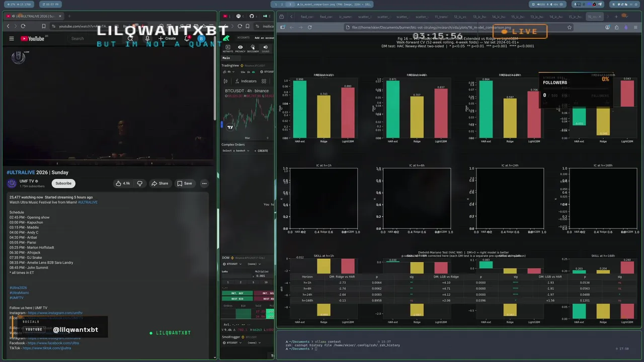Reload the YouTube browser page
Screen dimensions: 644x362
23,26
